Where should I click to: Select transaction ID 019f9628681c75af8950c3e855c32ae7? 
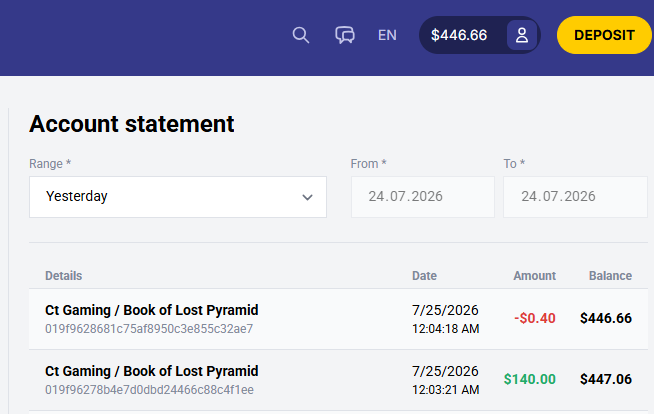pyautogui.click(x=149, y=329)
